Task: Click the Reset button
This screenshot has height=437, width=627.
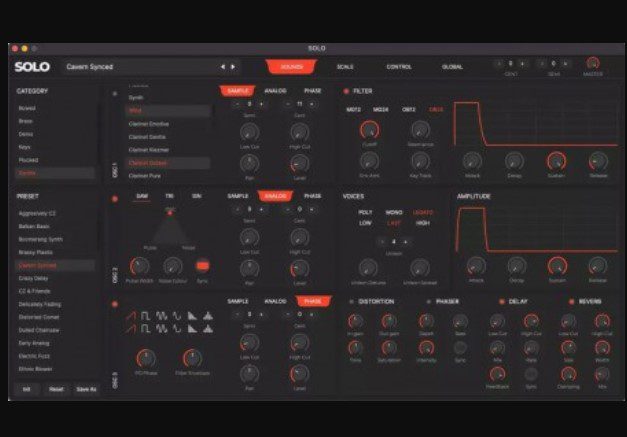Action: [x=56, y=389]
